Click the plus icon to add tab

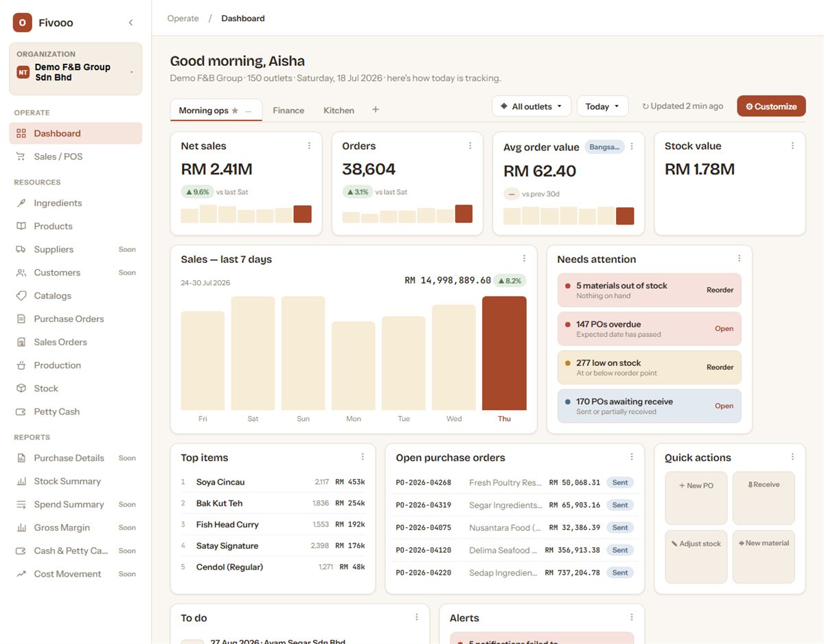[375, 110]
